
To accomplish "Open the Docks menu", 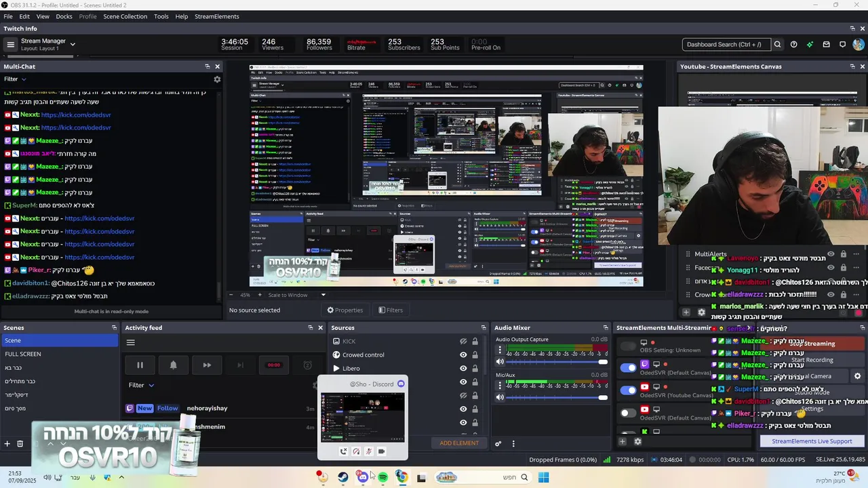I will [x=64, y=16].
